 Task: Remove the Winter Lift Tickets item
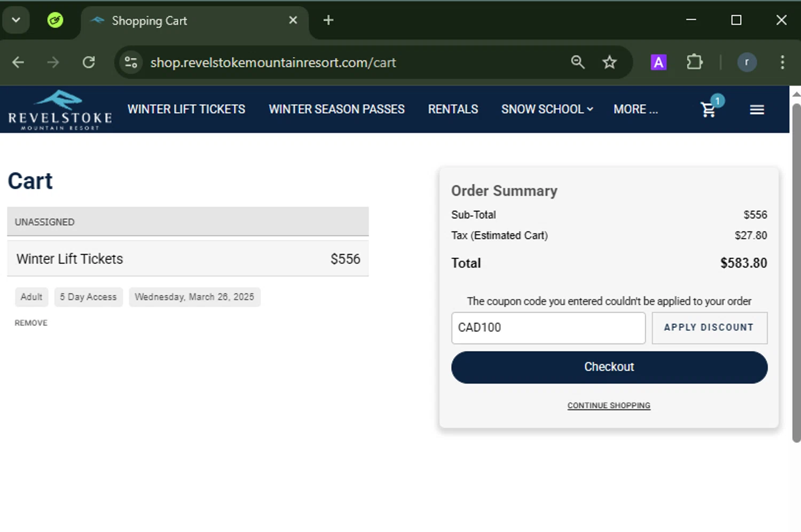[31, 323]
